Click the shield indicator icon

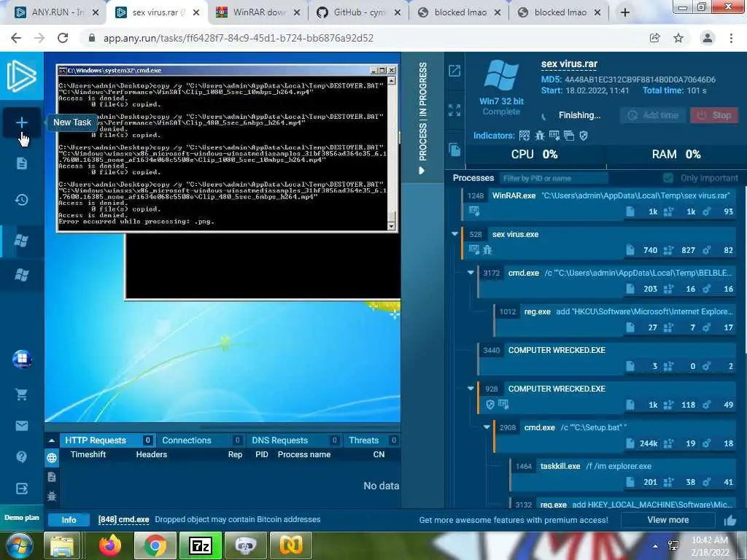tap(584, 136)
